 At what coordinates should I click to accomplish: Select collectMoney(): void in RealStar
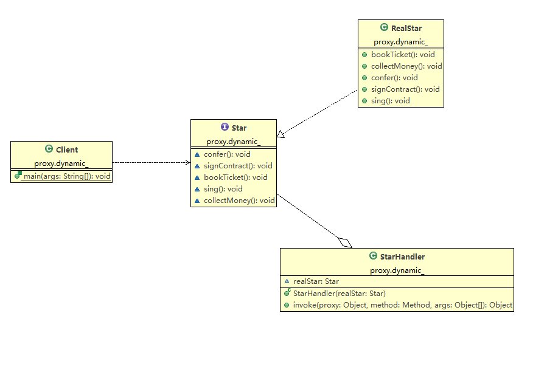tap(406, 66)
